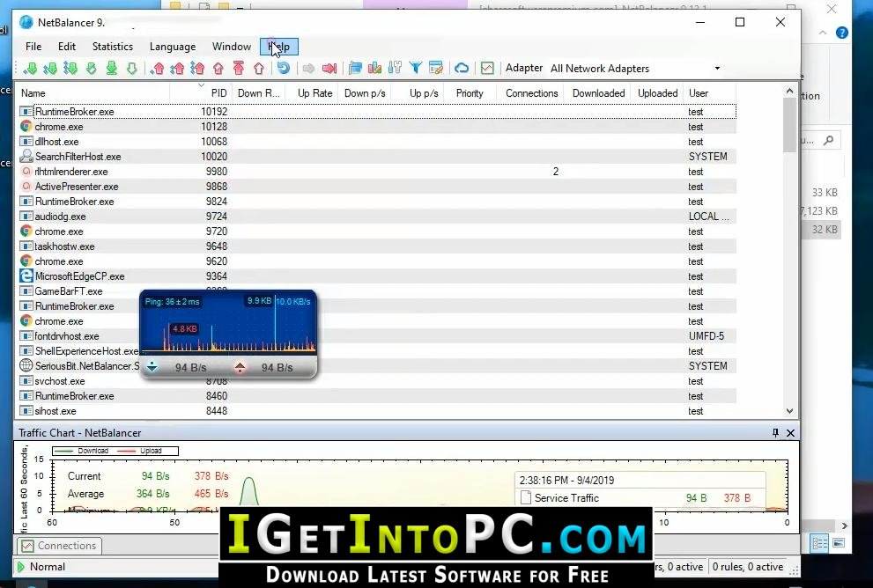This screenshot has height=588, width=873.
Task: Select the audiodg.exe process row
Action: point(378,217)
